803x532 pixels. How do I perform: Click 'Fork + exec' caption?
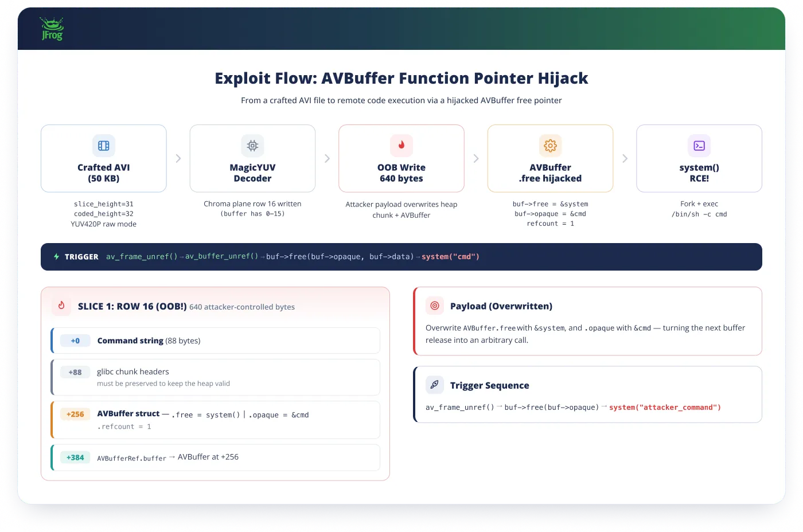[699, 204]
